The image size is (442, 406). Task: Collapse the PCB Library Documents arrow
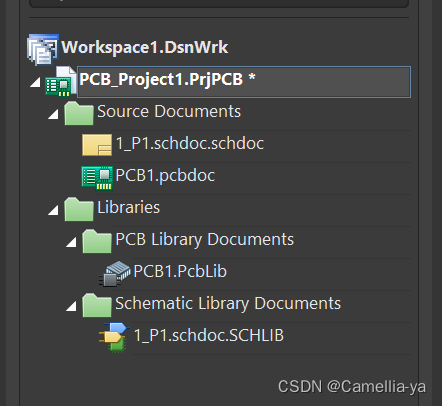tap(71, 242)
